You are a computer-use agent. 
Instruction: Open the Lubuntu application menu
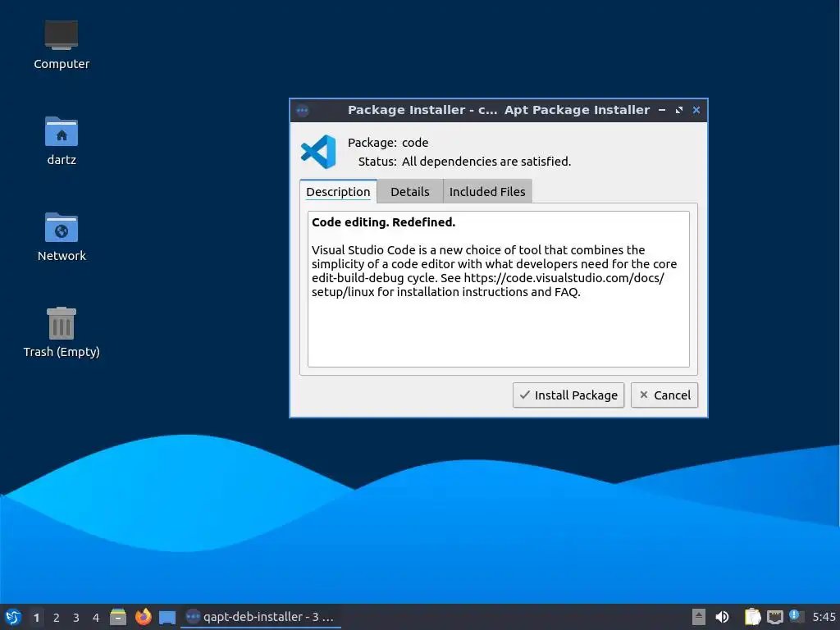13,617
